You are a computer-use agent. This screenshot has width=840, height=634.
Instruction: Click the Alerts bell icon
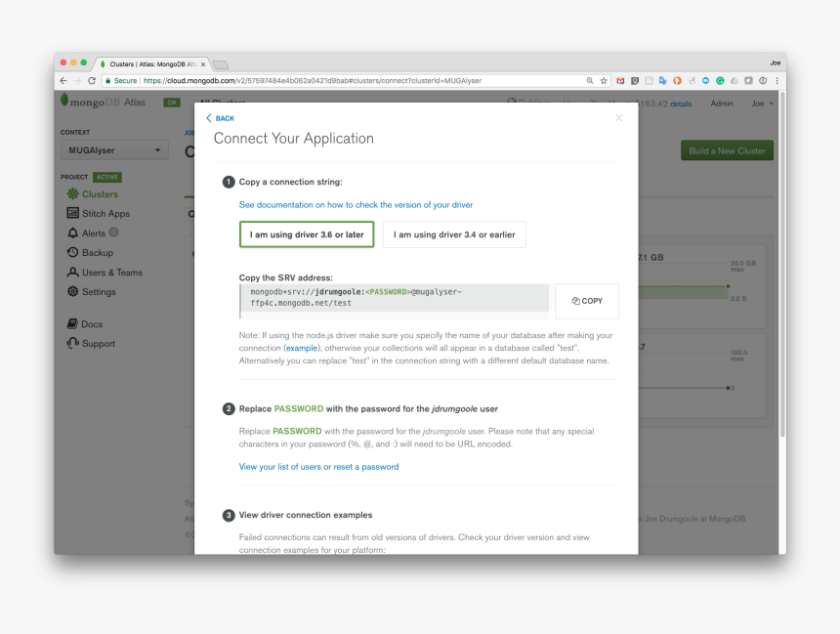pos(73,233)
